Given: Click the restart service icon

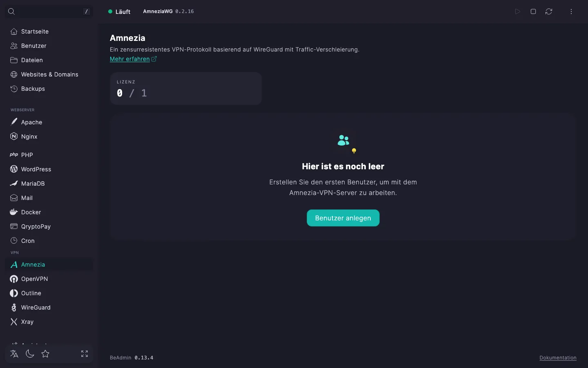Looking at the screenshot, I should click(x=549, y=11).
